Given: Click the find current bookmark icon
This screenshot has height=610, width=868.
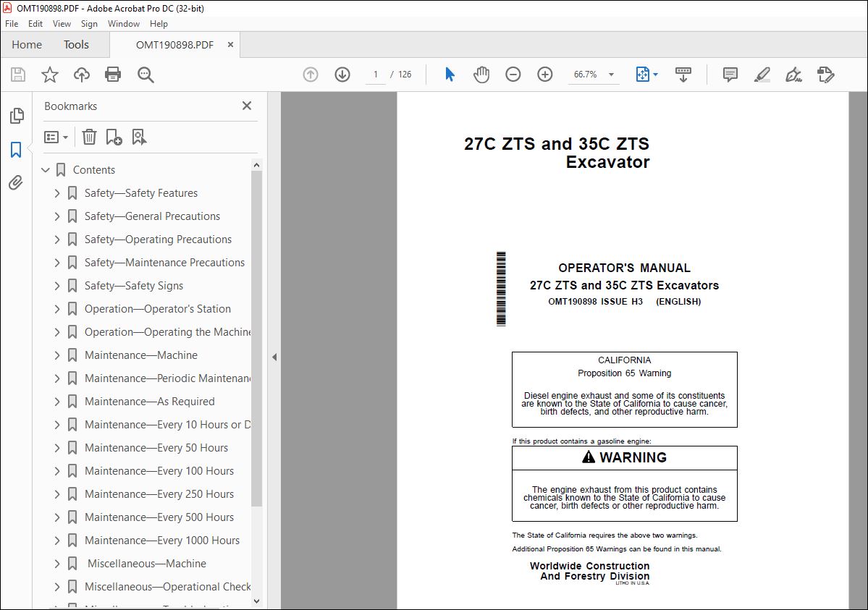Looking at the screenshot, I should 139,137.
